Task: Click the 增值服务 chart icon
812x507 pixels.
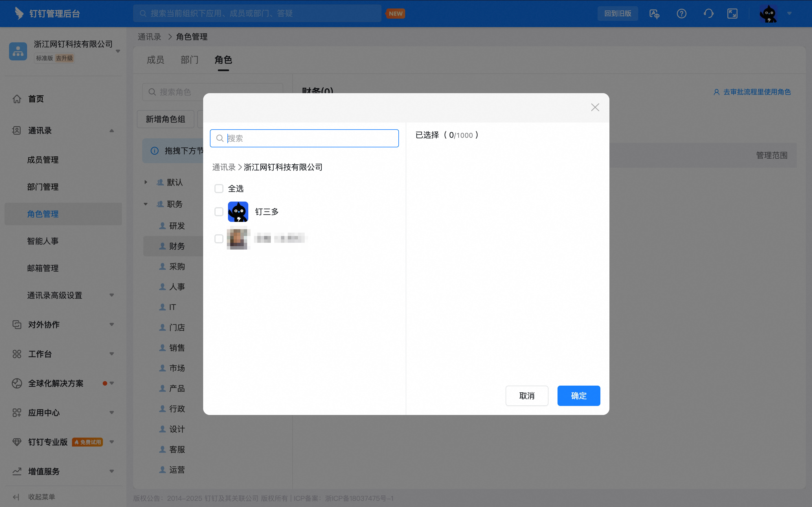Action: click(x=17, y=471)
